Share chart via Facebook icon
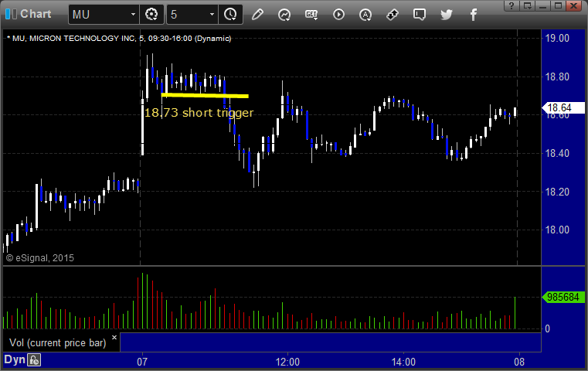The image size is (588, 371). 473,15
